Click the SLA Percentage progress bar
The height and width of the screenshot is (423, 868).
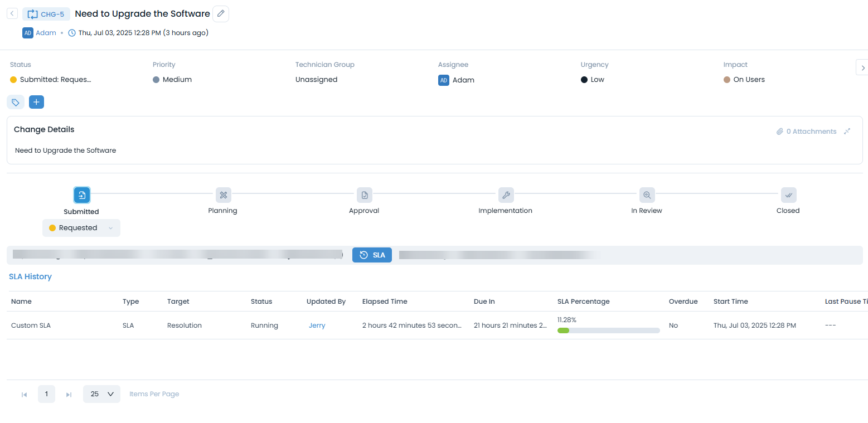[608, 330]
